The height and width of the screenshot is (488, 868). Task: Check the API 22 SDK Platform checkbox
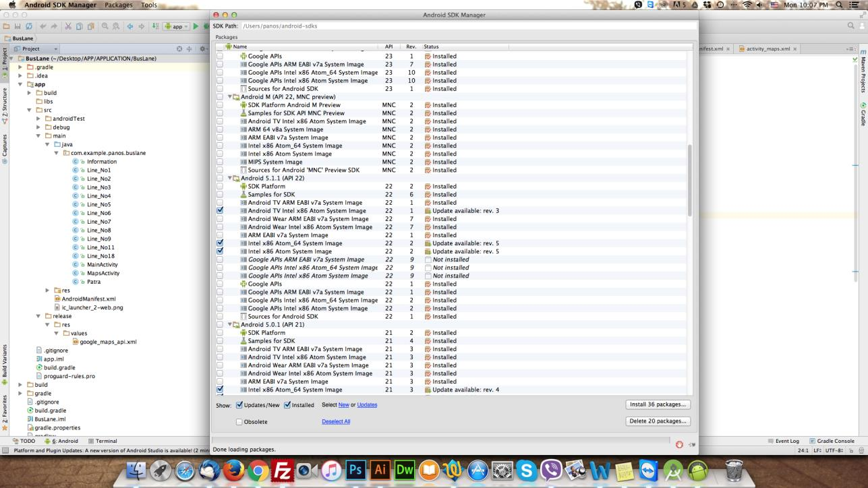pos(220,187)
